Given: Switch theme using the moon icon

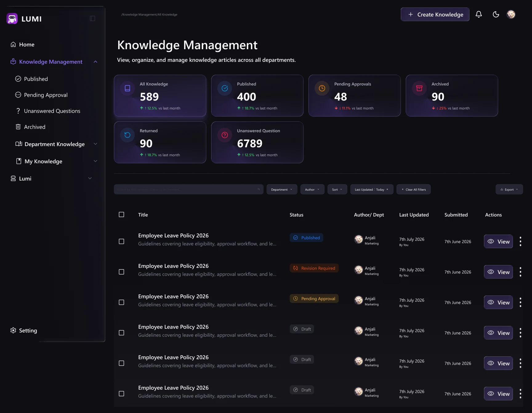Looking at the screenshot, I should tap(496, 14).
